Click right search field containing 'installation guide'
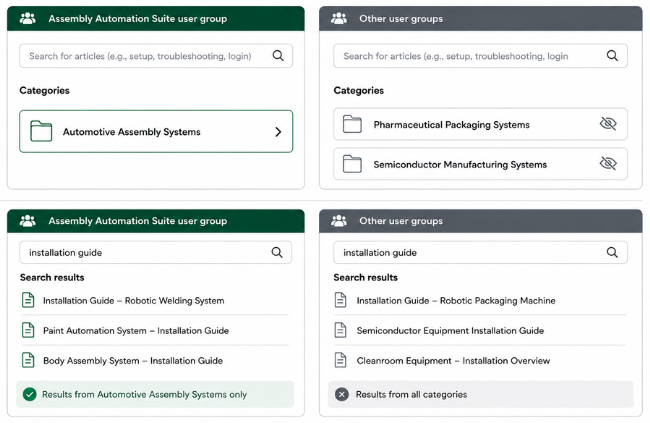The height and width of the screenshot is (423, 650). [480, 252]
